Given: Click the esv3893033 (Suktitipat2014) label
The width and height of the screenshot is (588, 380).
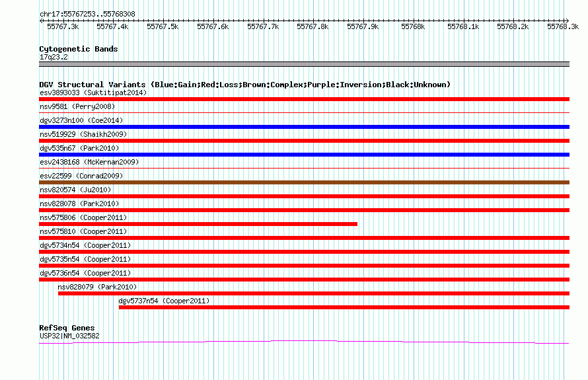Looking at the screenshot, I should click(x=93, y=93).
